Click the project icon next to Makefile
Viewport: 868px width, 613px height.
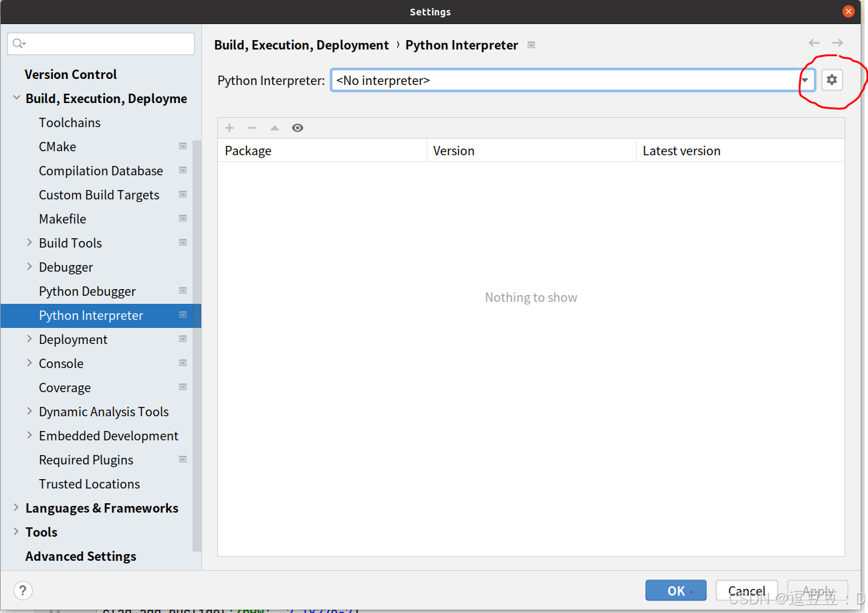(x=183, y=218)
